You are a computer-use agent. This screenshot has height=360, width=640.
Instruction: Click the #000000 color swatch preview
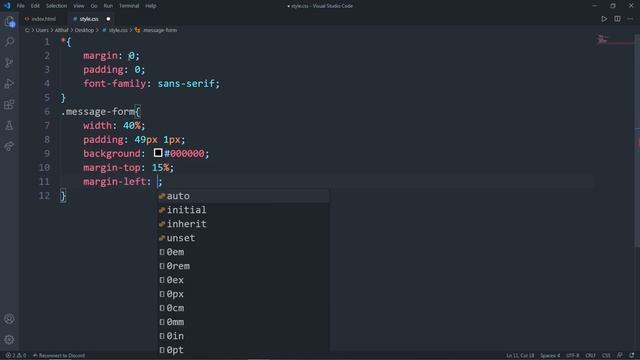[158, 153]
